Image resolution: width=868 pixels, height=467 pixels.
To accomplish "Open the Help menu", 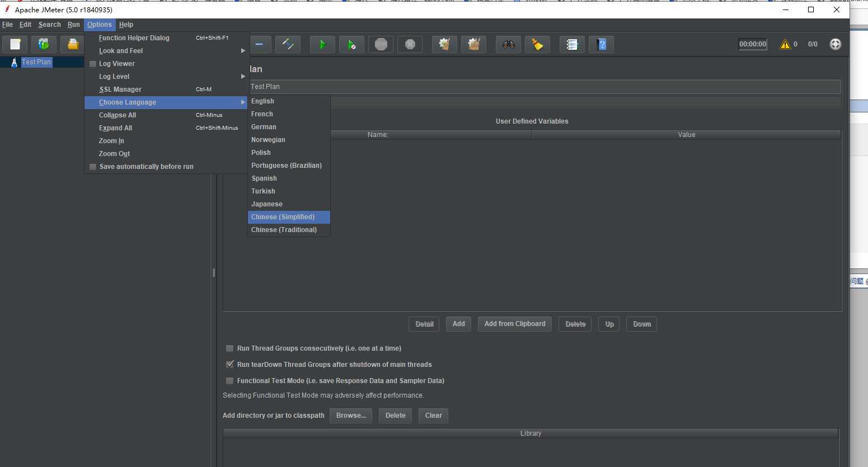I will pyautogui.click(x=126, y=25).
